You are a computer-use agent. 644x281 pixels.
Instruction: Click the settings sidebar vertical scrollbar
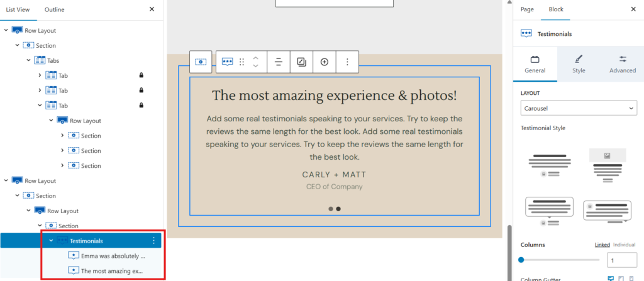(x=509, y=251)
